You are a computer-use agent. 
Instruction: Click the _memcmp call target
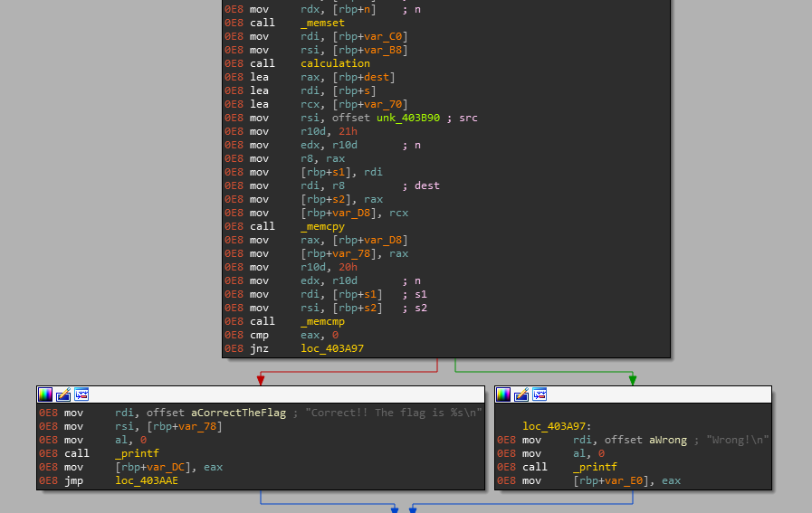[x=322, y=321]
